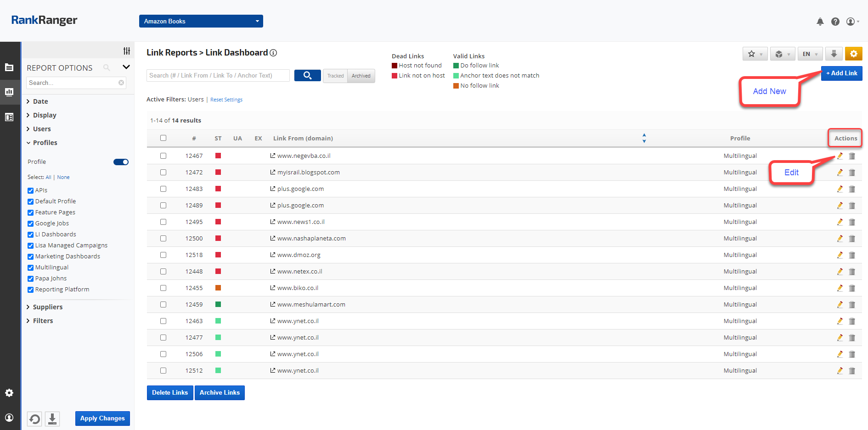Screen dimensions: 868x430
Task: Click the link search text field
Action: point(218,75)
